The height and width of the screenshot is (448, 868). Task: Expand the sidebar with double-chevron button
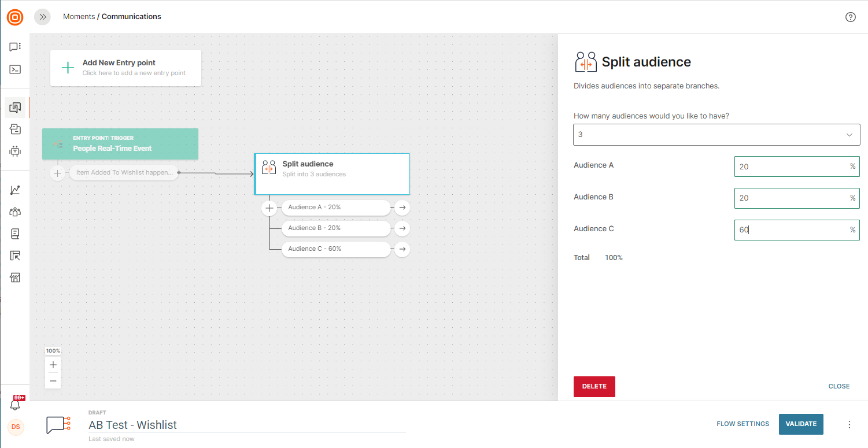tap(42, 17)
